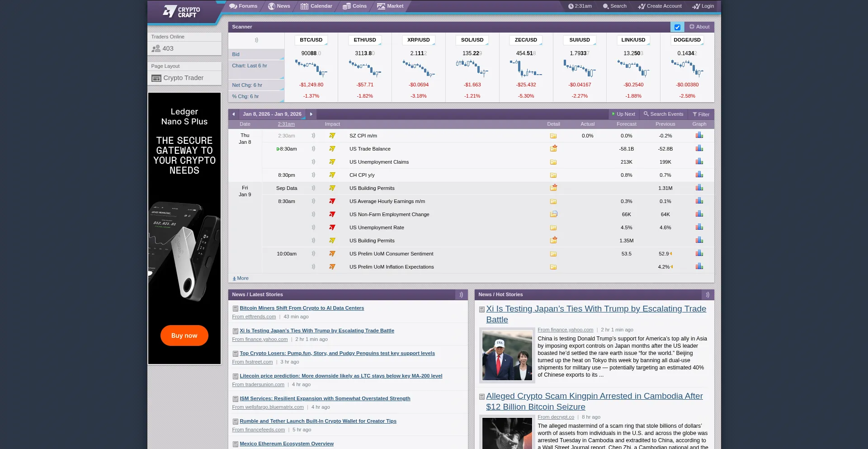
Task: Toggle alert for US Non-Farm Employment Change
Action: click(313, 214)
